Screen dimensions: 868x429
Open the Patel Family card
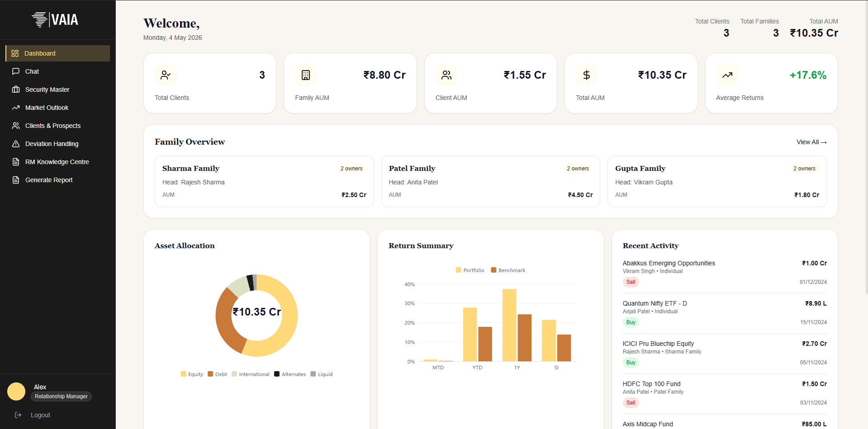click(x=491, y=181)
